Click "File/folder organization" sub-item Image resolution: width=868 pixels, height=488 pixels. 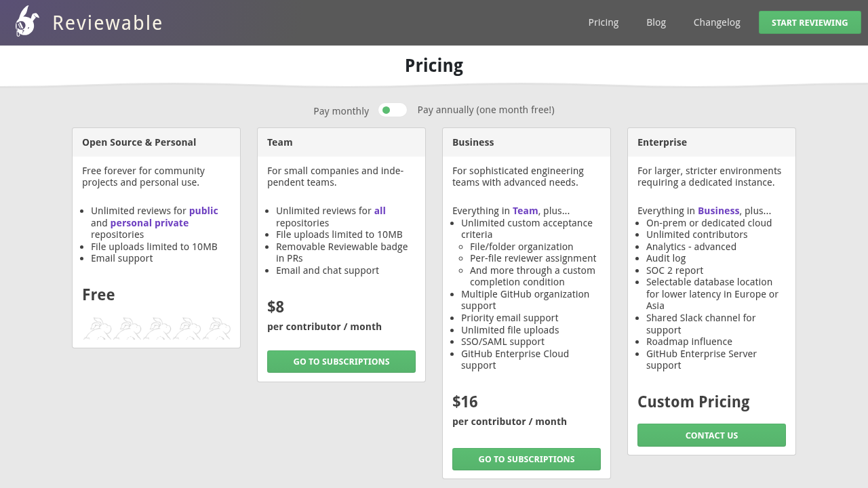coord(521,247)
